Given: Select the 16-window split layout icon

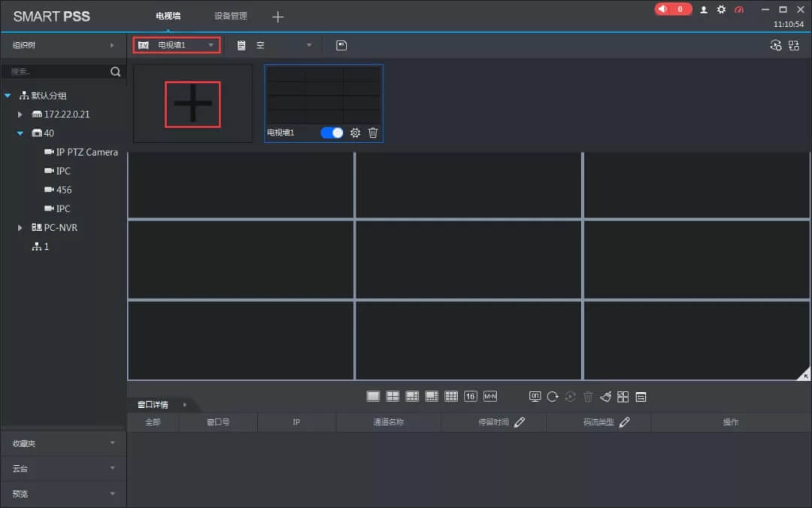Looking at the screenshot, I should [471, 397].
